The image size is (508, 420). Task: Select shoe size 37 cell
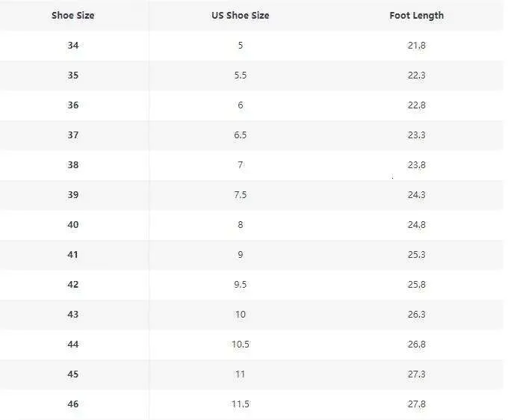point(73,135)
